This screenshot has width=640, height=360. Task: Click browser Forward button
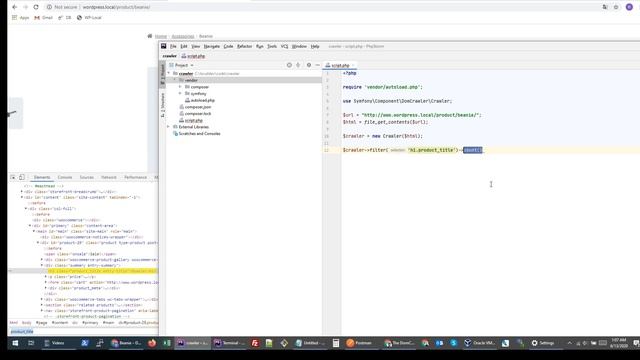tap(25, 7)
